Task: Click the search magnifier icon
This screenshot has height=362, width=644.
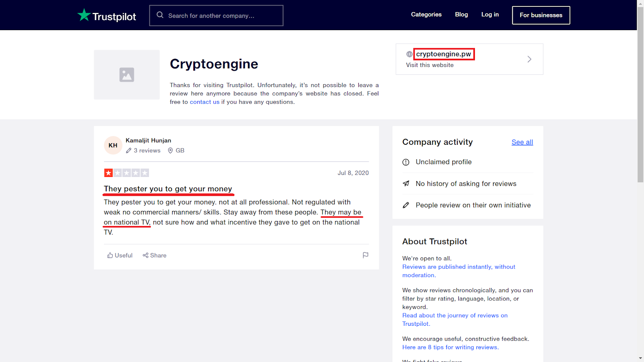Action: coord(160,15)
